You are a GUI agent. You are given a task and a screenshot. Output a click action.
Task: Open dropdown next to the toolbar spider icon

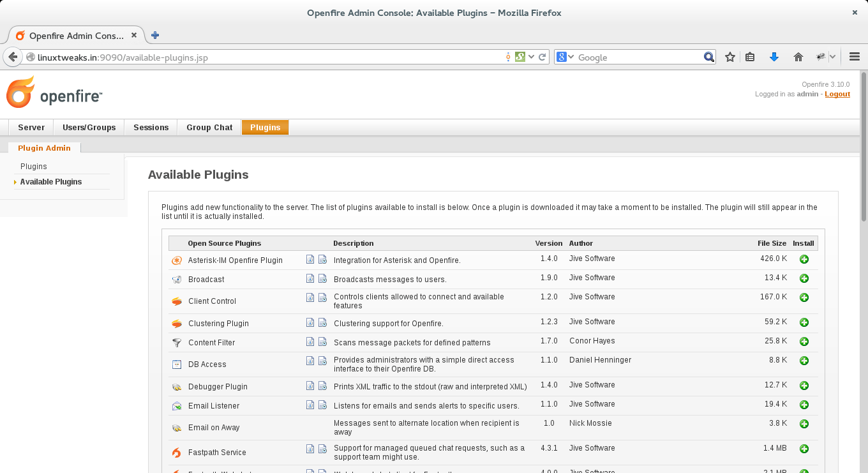833,57
